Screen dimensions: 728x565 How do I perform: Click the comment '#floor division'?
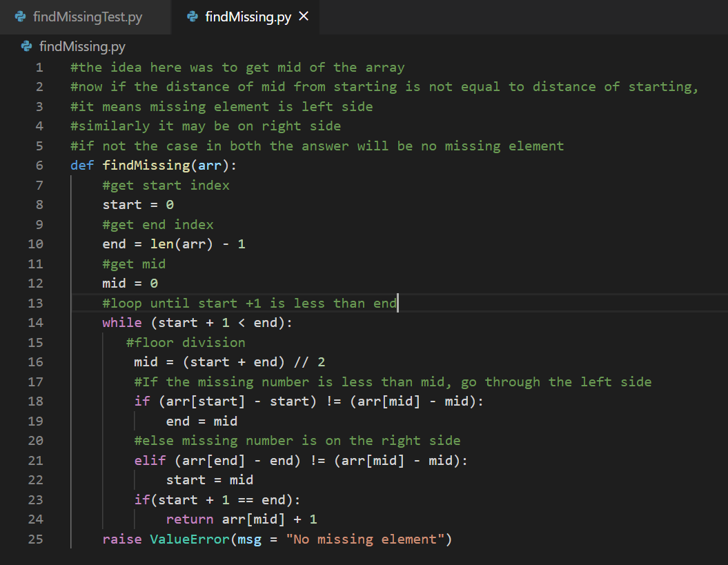pyautogui.click(x=186, y=343)
